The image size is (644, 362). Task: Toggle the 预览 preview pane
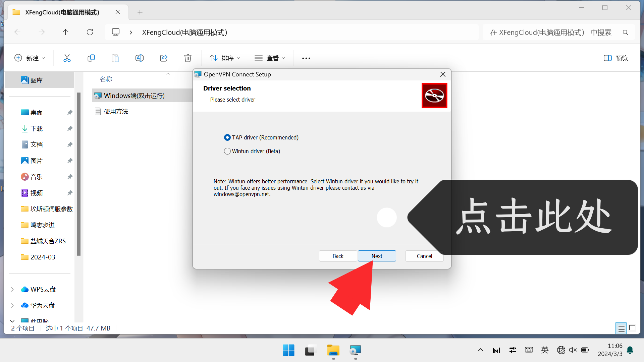pyautogui.click(x=616, y=58)
